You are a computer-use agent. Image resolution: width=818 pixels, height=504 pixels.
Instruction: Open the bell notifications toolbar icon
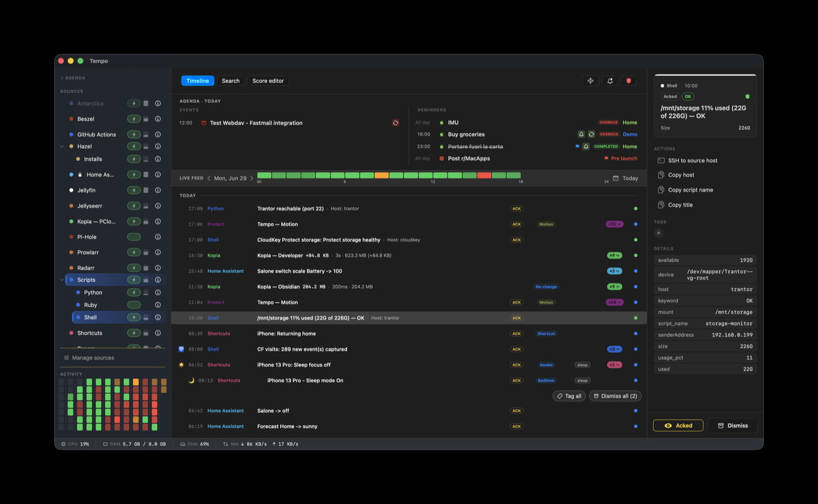pyautogui.click(x=610, y=81)
